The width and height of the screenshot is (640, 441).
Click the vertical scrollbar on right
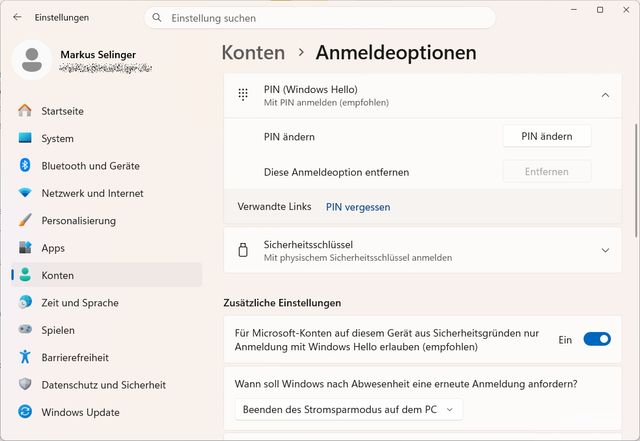[636, 180]
